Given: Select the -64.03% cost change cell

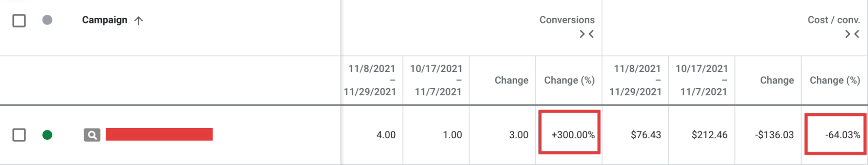Looking at the screenshot, I should click(835, 135).
